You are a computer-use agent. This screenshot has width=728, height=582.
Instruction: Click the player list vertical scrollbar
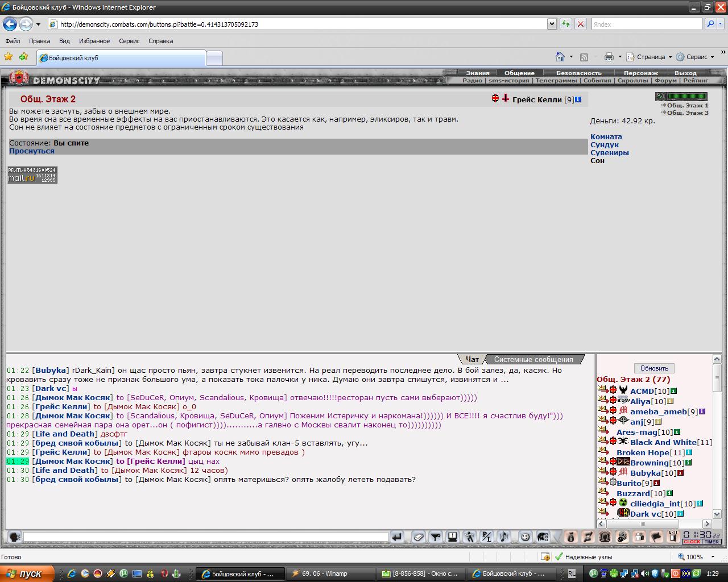717,436
